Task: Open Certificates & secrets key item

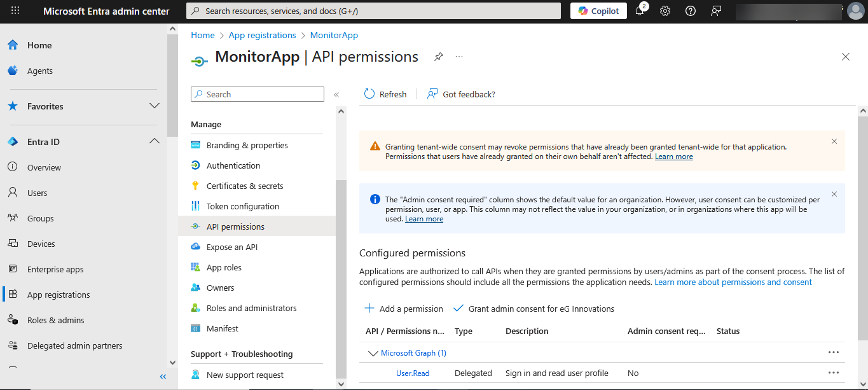Action: tap(244, 186)
